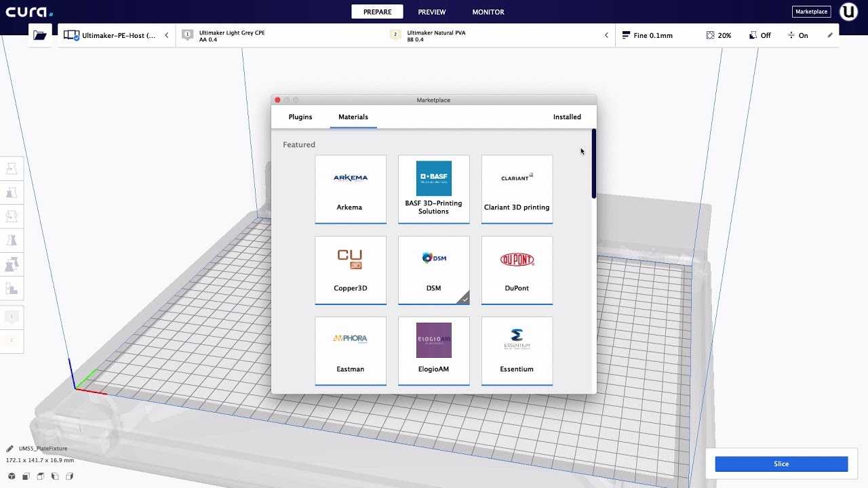Open the BASF 3D-Printing Solutions card
This screenshot has width=868, height=488.
434,189
